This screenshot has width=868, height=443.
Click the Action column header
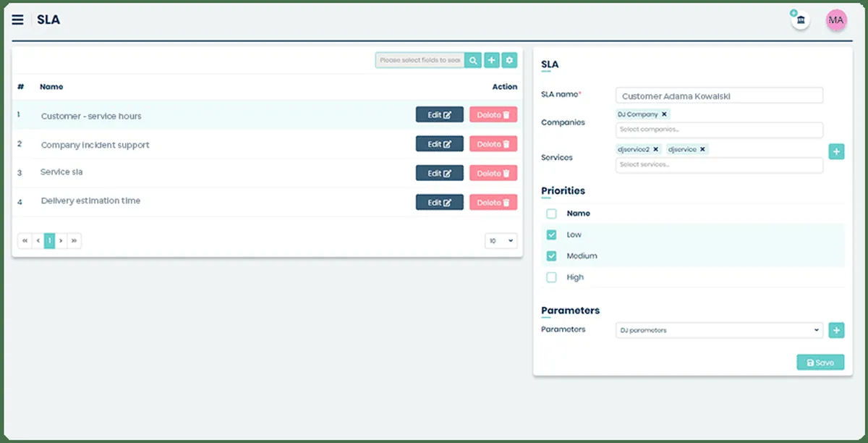(x=505, y=87)
